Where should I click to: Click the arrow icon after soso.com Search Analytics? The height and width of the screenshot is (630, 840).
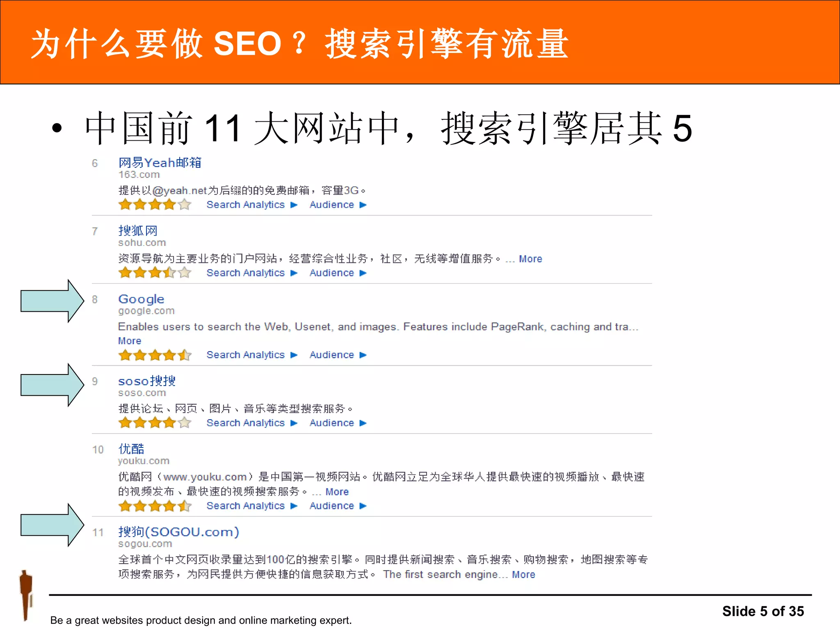point(294,423)
